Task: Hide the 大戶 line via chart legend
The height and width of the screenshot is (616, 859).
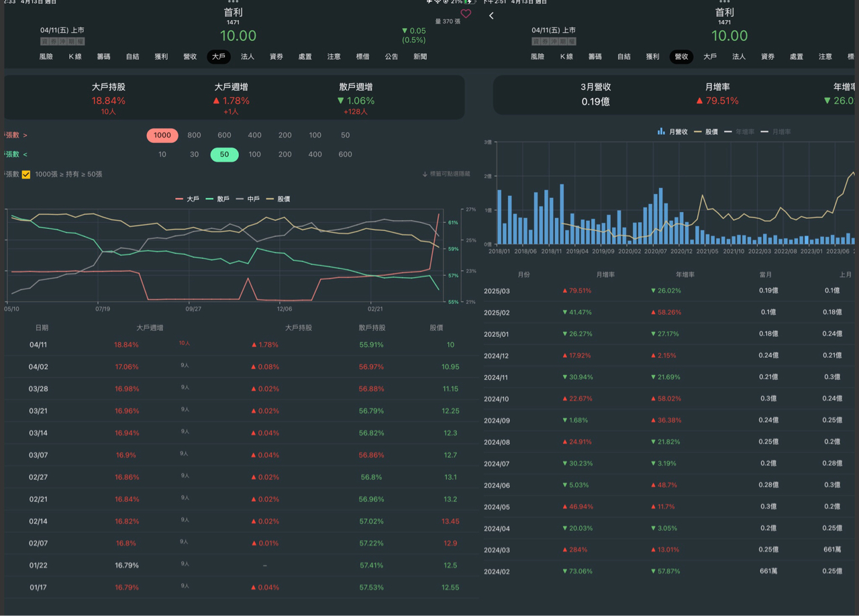Action: [187, 199]
